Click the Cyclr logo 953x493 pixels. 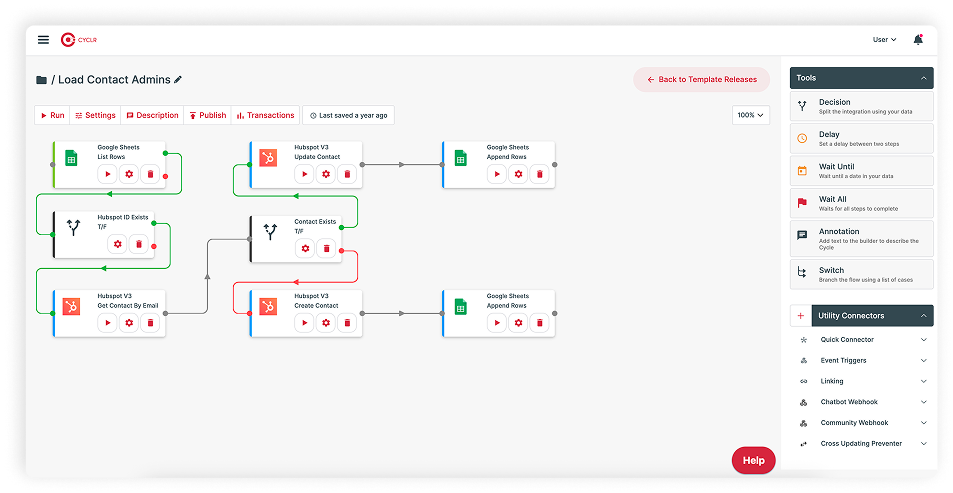tap(78, 40)
